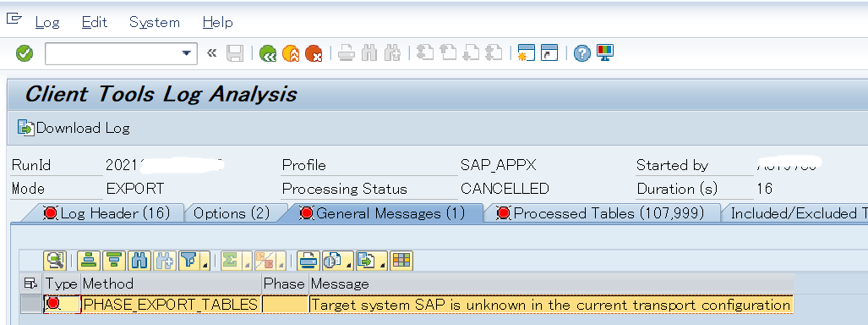Screen dimensions: 868x325
Task: Click the Download Log button
Action: (x=74, y=128)
